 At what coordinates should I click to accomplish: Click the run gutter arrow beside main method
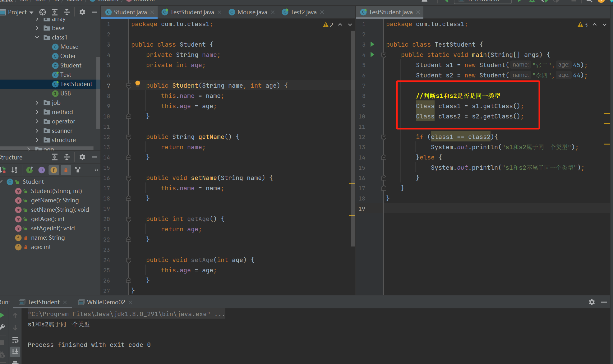pyautogui.click(x=372, y=55)
